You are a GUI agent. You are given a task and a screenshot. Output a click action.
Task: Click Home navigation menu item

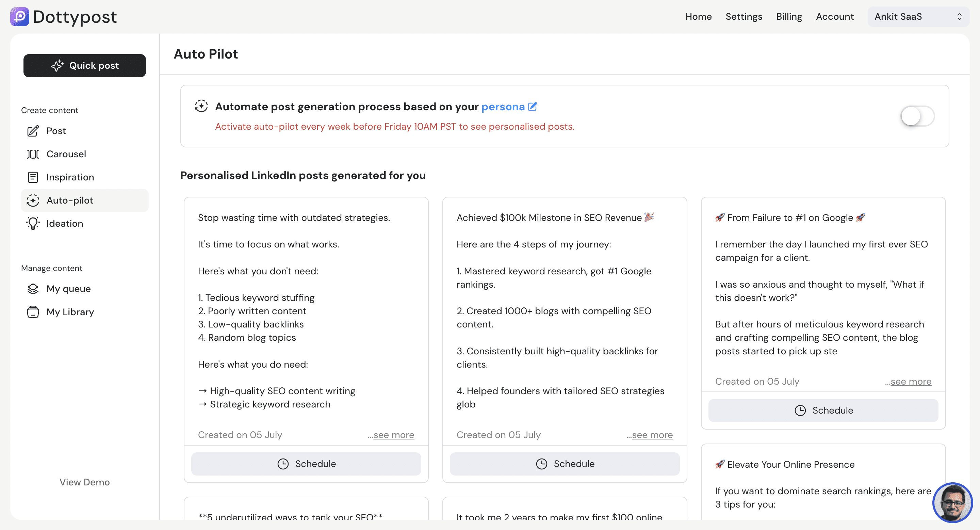[698, 16]
